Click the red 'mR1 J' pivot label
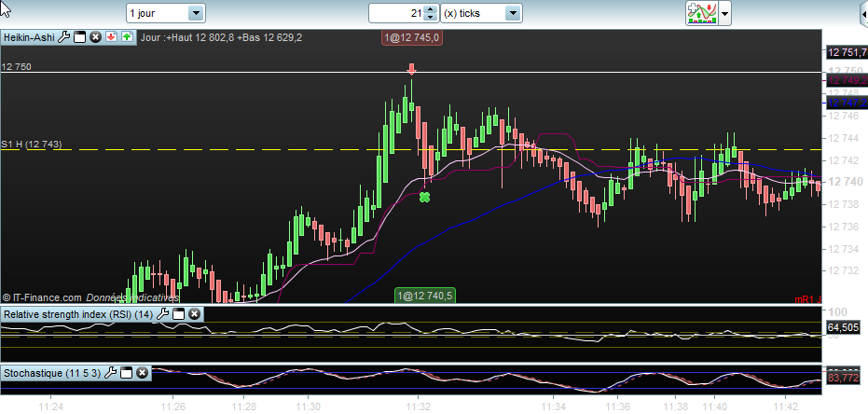 pyautogui.click(x=807, y=299)
